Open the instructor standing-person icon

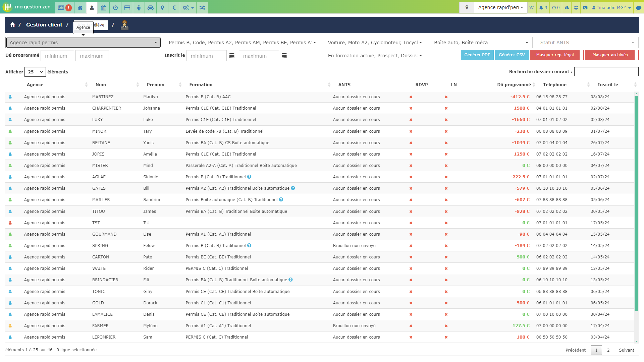[139, 7]
